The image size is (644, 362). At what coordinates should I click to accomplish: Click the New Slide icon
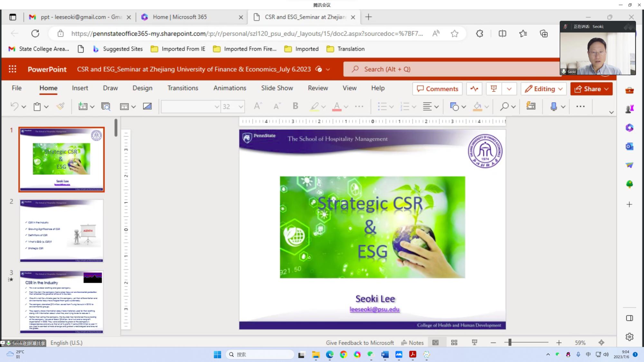(x=83, y=106)
